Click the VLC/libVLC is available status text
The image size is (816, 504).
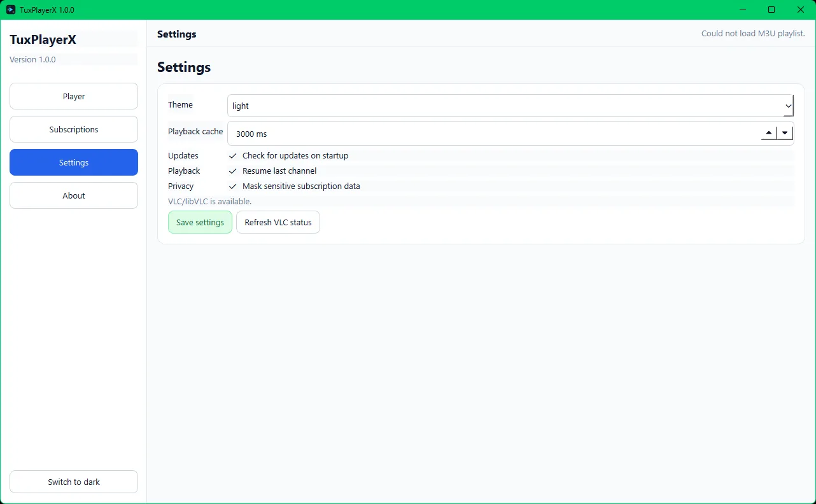click(x=210, y=201)
